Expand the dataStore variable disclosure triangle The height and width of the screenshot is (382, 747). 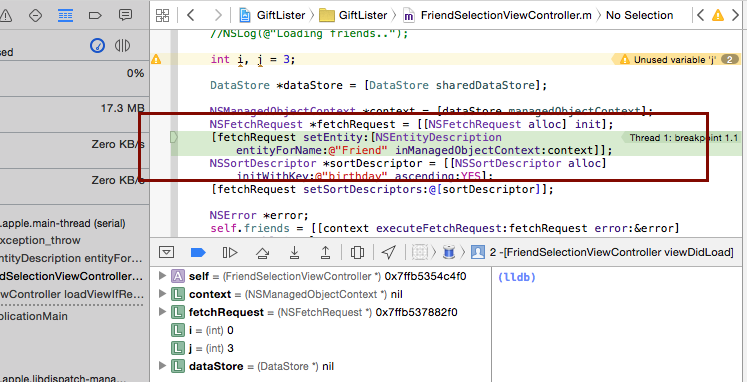click(162, 366)
